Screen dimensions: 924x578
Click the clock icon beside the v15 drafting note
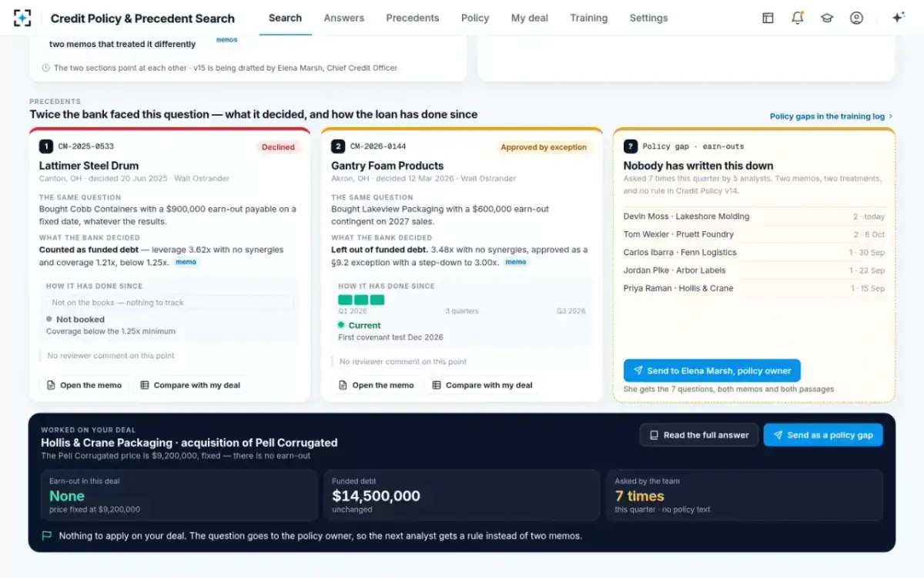[46, 68]
